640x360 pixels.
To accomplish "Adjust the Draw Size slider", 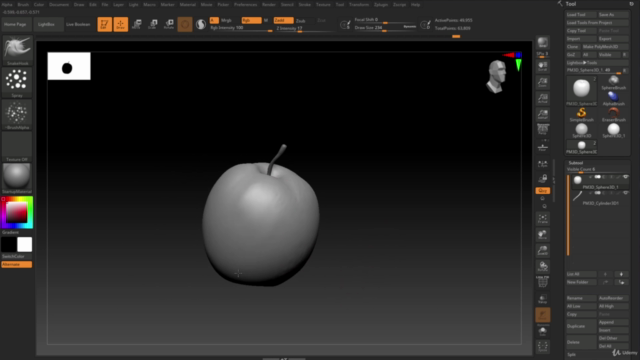I will [385, 28].
